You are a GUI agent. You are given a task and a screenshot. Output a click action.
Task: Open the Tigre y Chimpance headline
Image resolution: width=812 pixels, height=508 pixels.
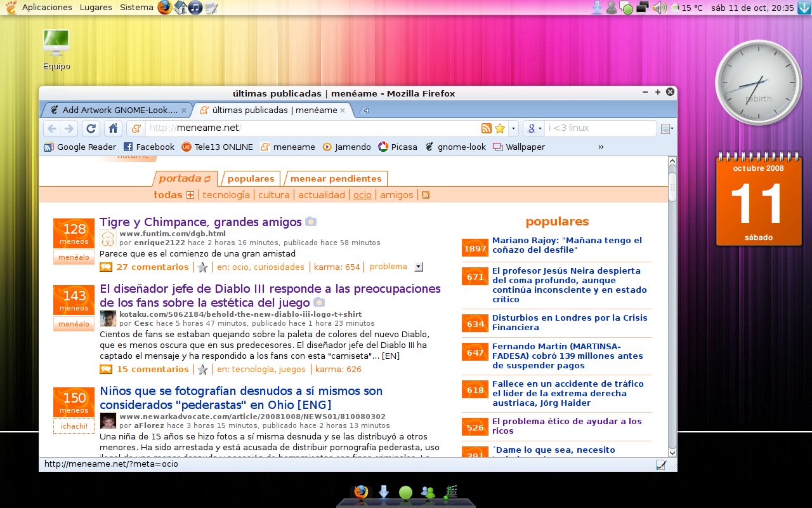(x=200, y=222)
